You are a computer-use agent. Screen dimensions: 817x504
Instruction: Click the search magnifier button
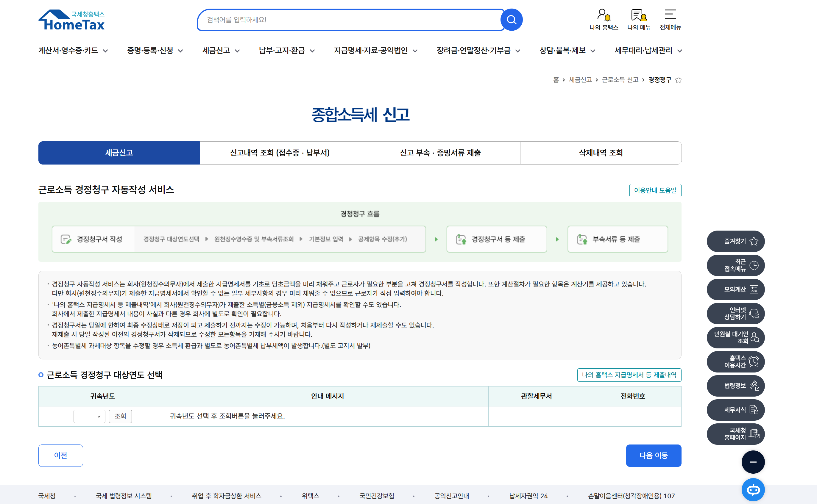[x=511, y=20]
